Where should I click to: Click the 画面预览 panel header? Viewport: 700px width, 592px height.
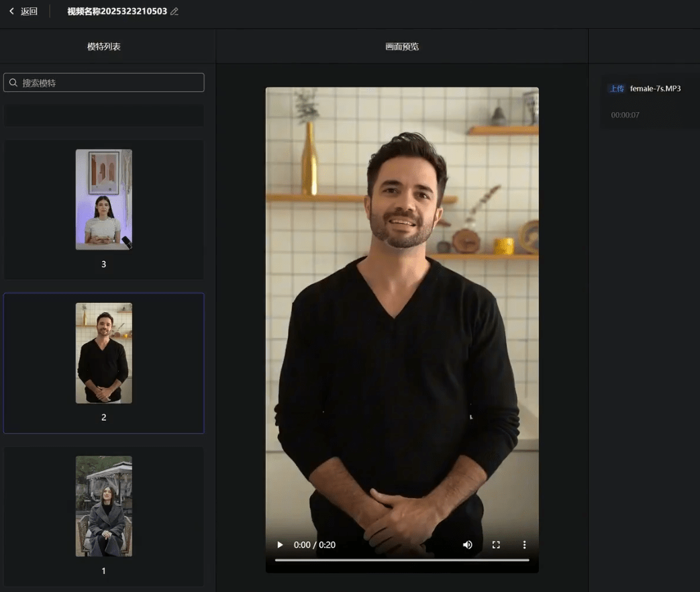point(402,46)
